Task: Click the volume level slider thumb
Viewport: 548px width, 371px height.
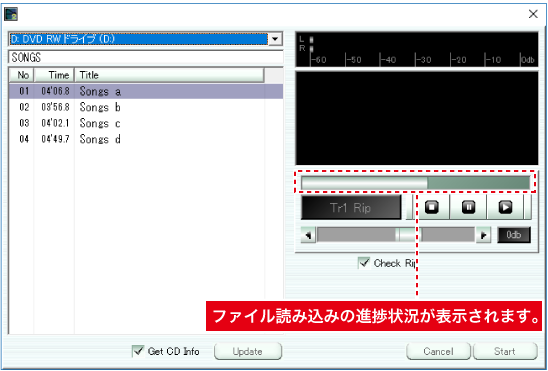Action: pyautogui.click(x=409, y=235)
